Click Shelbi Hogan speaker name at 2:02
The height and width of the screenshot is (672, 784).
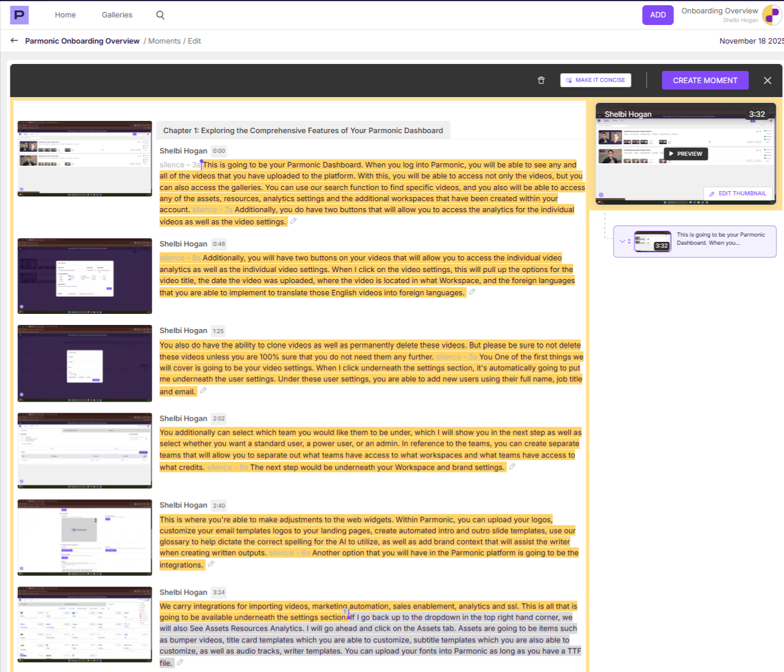183,419
